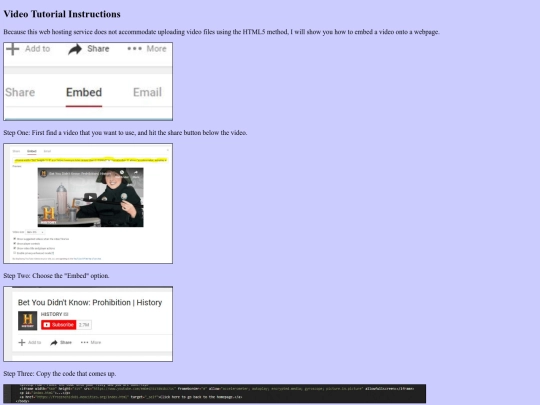
Task: Toggle 'show player controls' checkbox
Action: [14, 243]
